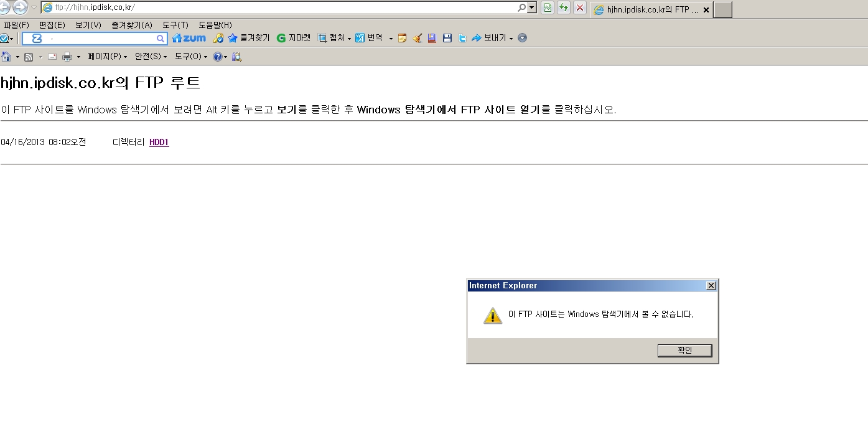Click the RSS feeds icon
Viewport: 868px width, 434px height.
coord(29,57)
